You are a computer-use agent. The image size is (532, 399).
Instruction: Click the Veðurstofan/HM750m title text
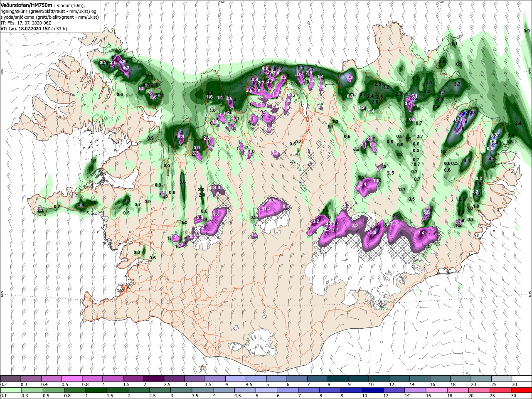pos(27,5)
